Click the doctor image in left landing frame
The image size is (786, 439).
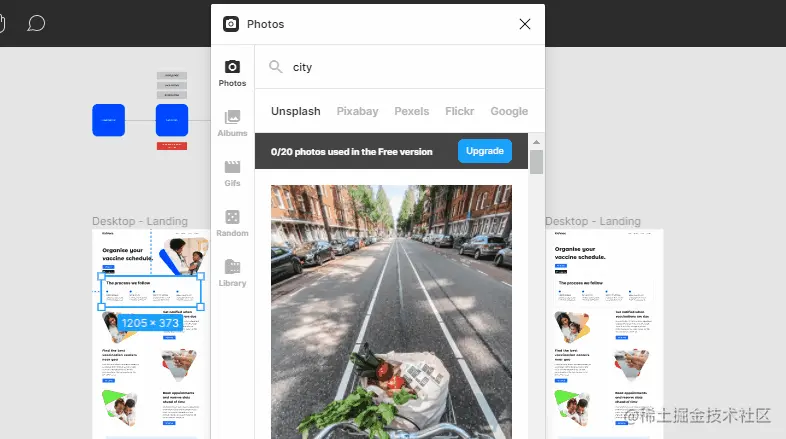pyautogui.click(x=183, y=256)
